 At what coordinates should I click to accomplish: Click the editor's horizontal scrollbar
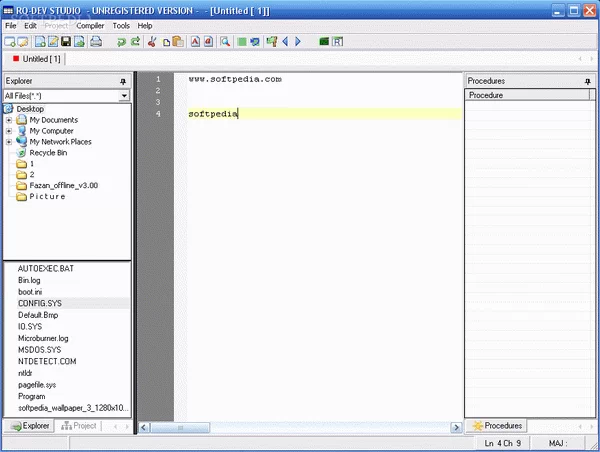300,426
